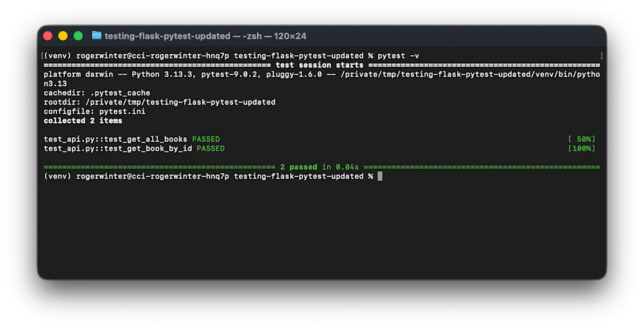Minimize the terminal with the yellow button
The width and height of the screenshot is (644, 329).
coord(63,36)
